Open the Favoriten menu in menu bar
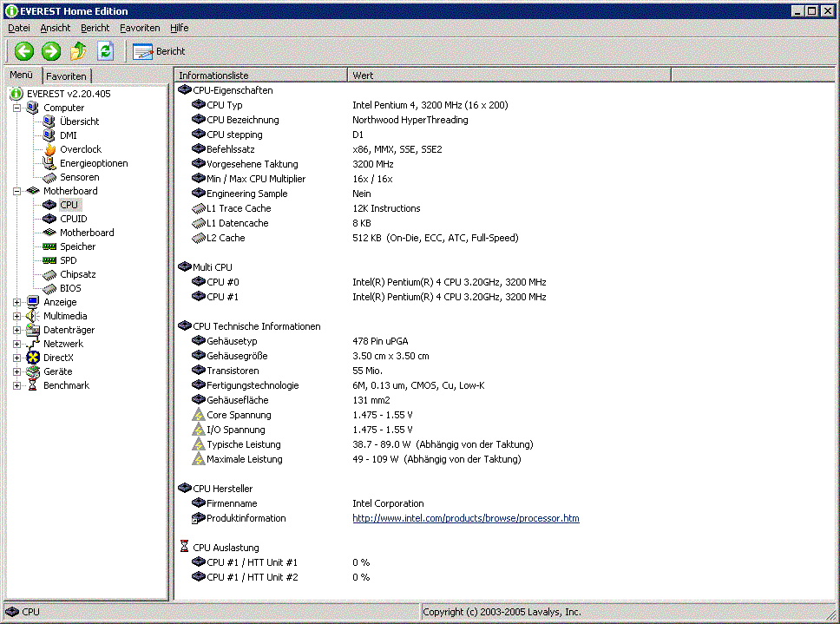Screen dimensions: 840x624 (140, 28)
